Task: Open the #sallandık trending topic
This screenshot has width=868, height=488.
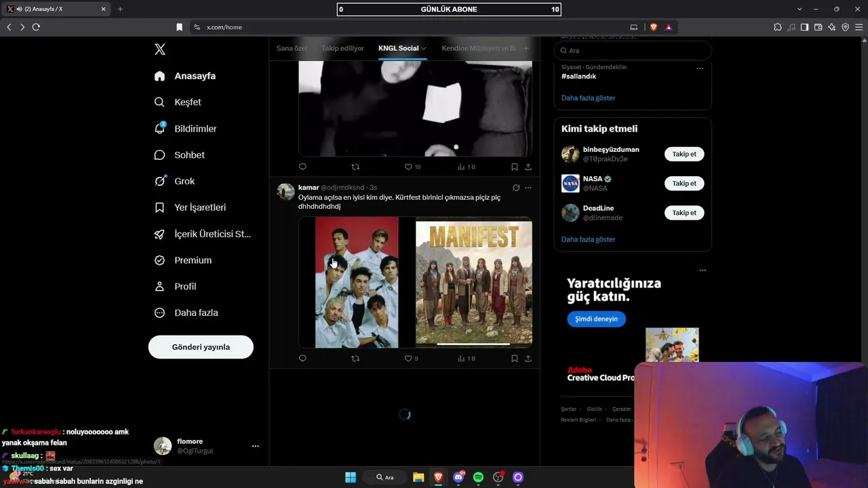Action: coord(578,77)
